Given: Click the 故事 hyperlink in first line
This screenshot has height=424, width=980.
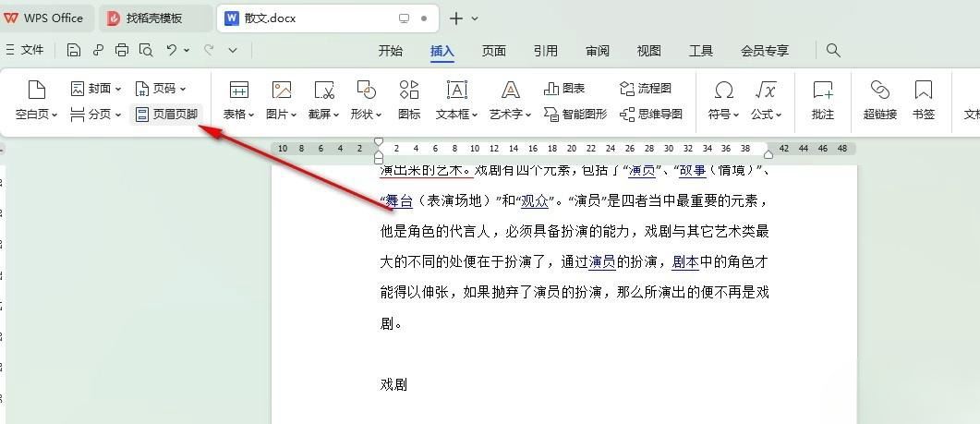Looking at the screenshot, I should (x=693, y=170).
